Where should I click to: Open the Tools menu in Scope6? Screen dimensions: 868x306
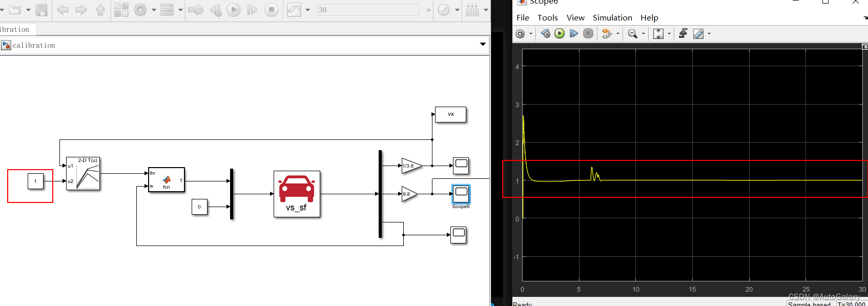coord(547,18)
